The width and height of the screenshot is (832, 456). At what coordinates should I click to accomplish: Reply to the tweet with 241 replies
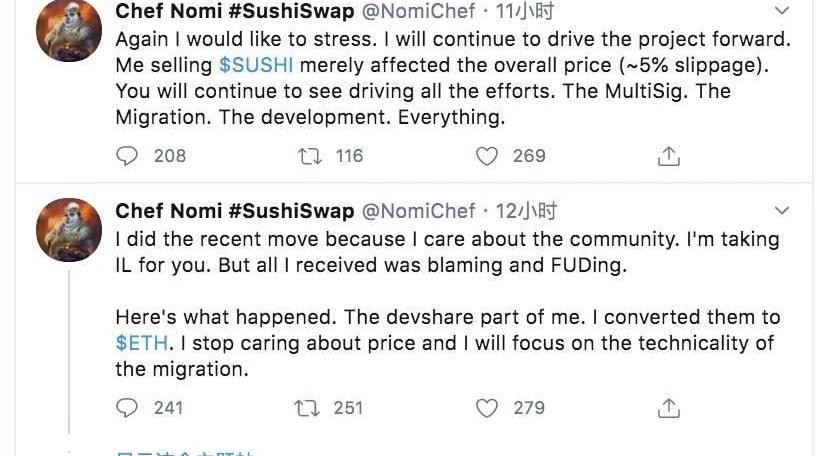(127, 408)
